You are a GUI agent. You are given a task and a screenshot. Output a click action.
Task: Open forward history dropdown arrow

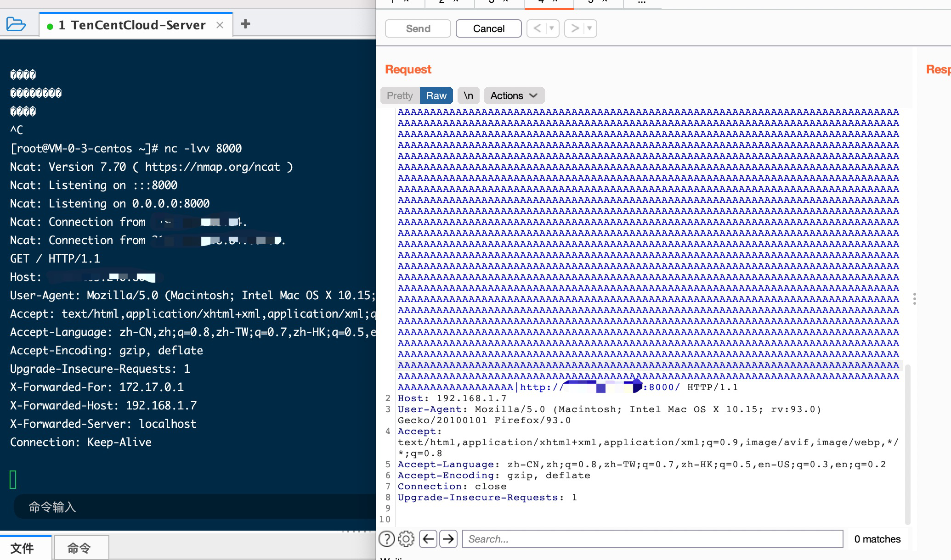coord(589,28)
